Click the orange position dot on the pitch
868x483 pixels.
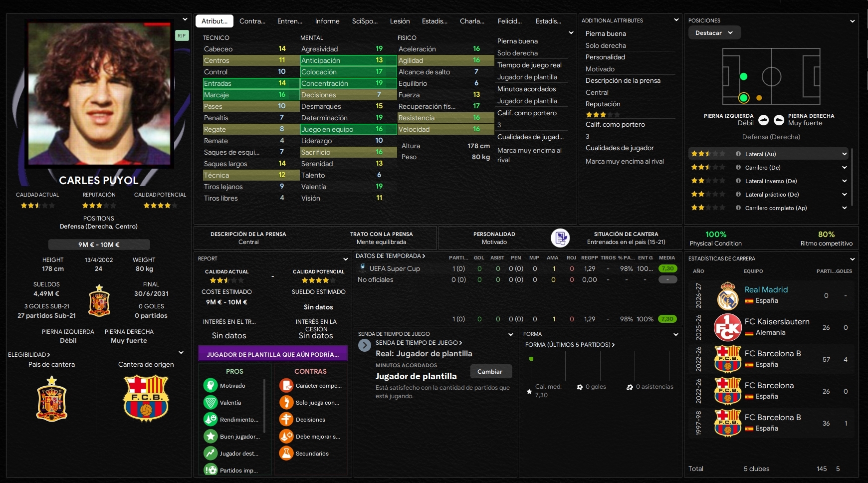(x=759, y=98)
